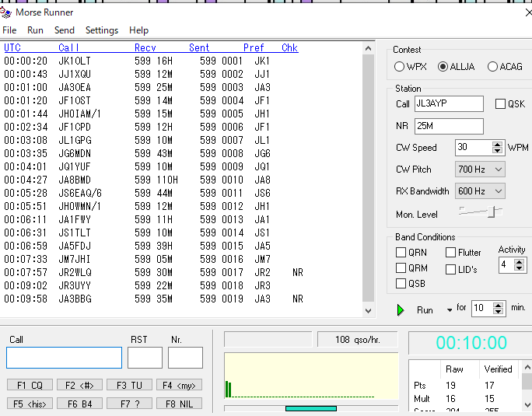532x416 pixels.
Task: Click score table scroll down arrow
Action: click(x=527, y=404)
